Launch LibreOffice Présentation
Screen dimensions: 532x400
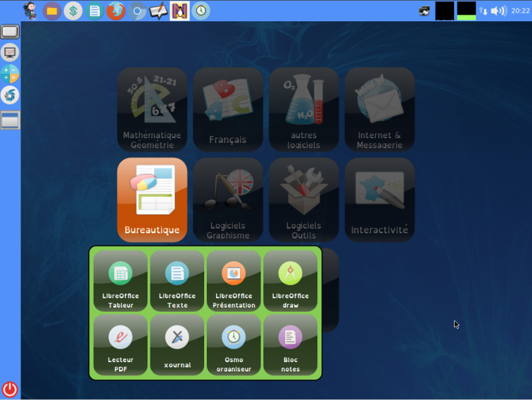pyautogui.click(x=234, y=281)
